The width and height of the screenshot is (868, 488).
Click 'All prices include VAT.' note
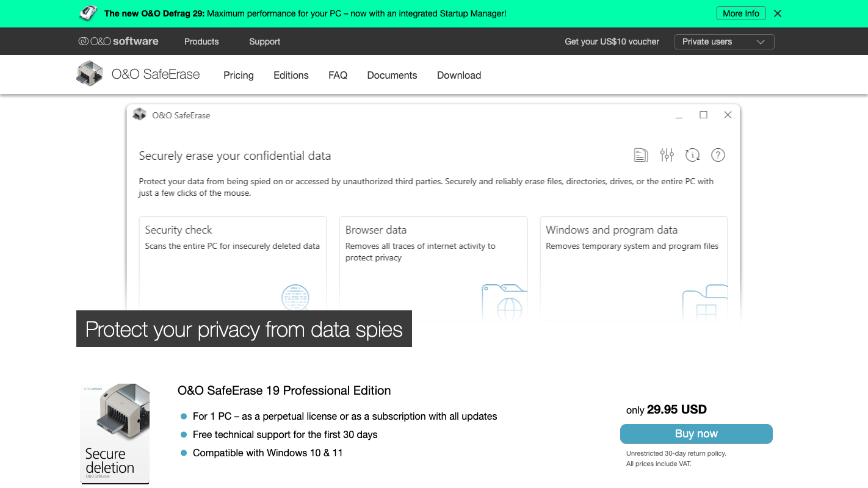659,464
